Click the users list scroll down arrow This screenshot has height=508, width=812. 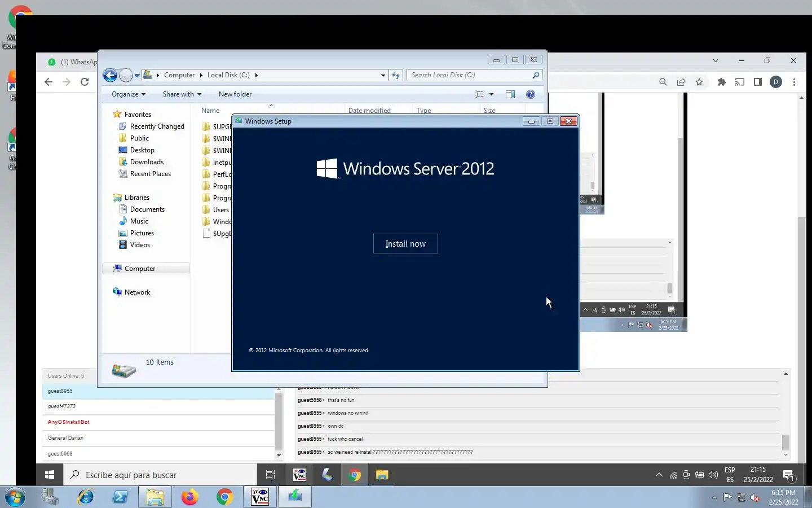(x=279, y=456)
